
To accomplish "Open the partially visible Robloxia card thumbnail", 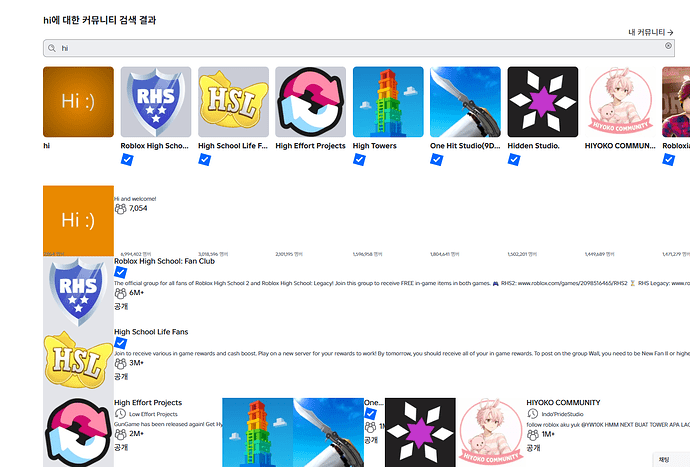I will pyautogui.click(x=676, y=102).
